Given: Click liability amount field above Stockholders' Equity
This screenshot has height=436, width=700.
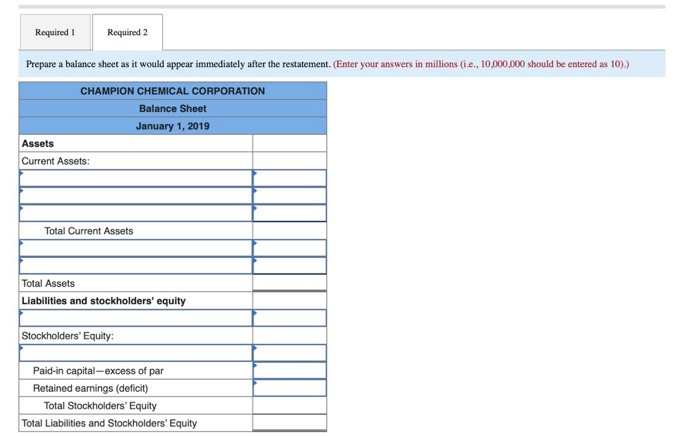Looking at the screenshot, I should [289, 318].
